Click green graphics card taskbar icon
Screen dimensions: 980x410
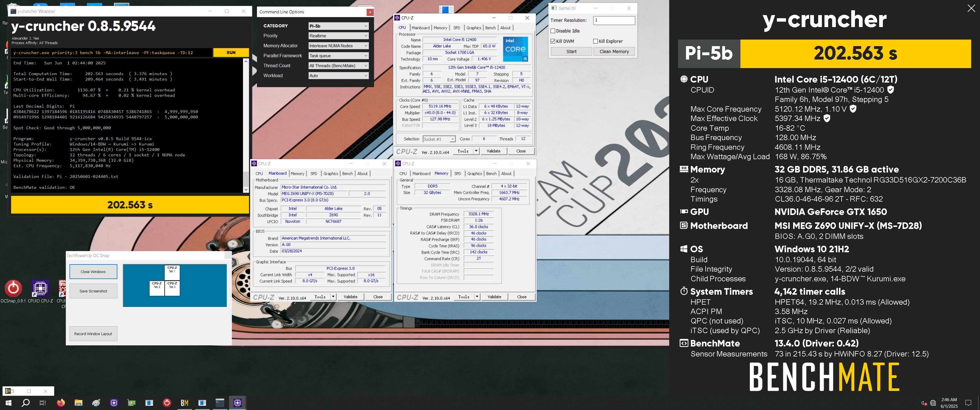tap(131, 403)
